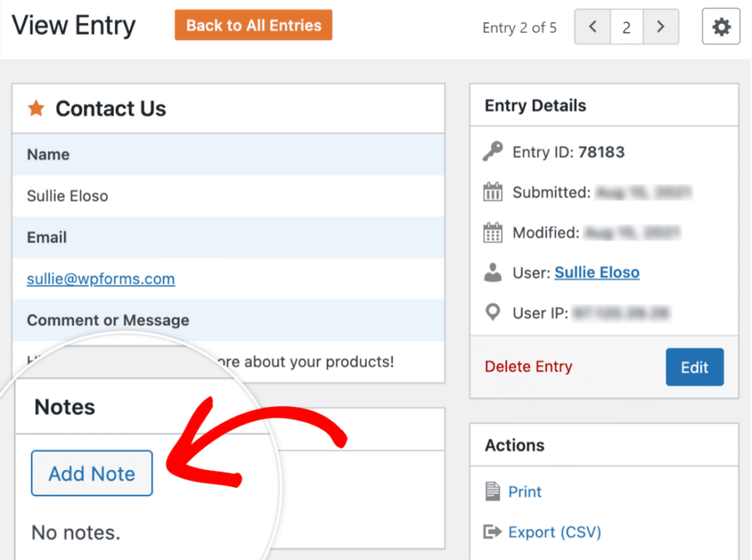Click the Export arrow icon

493,531
